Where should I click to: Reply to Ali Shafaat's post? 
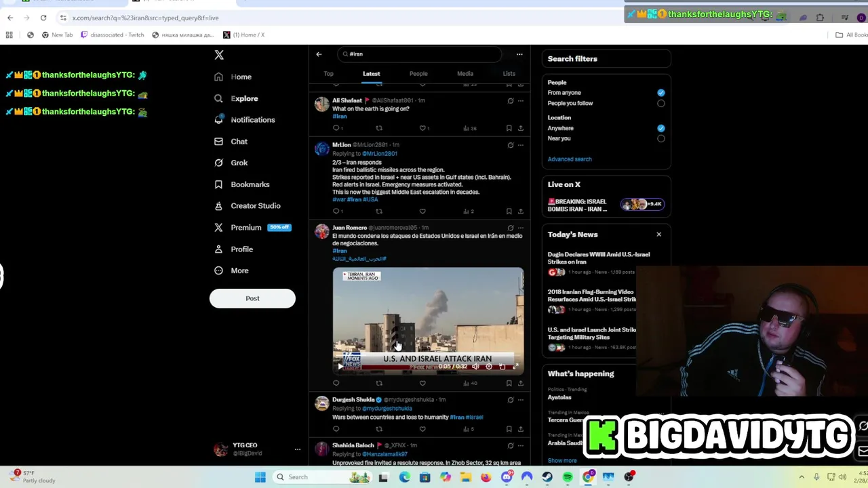tap(336, 127)
